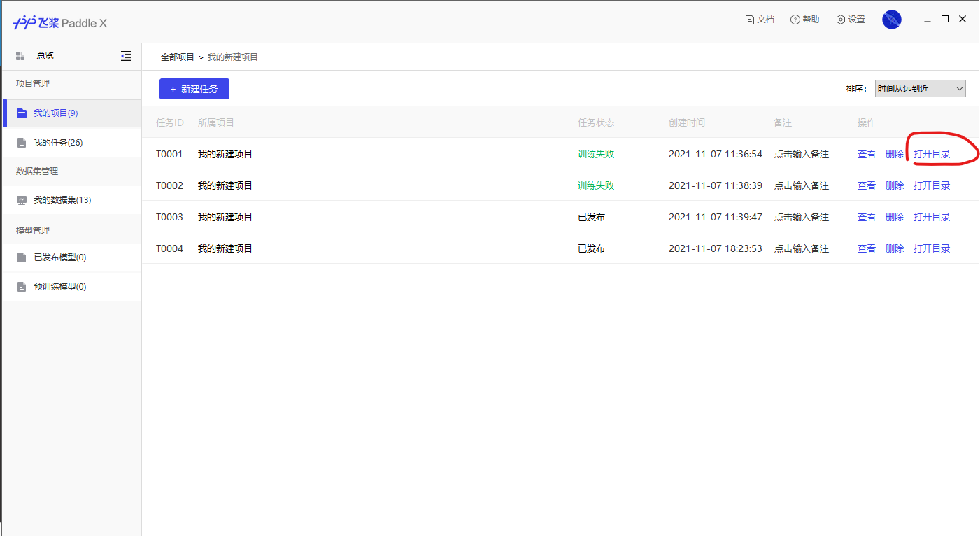Collapse the sidebar with the menu fold icon

(x=126, y=56)
